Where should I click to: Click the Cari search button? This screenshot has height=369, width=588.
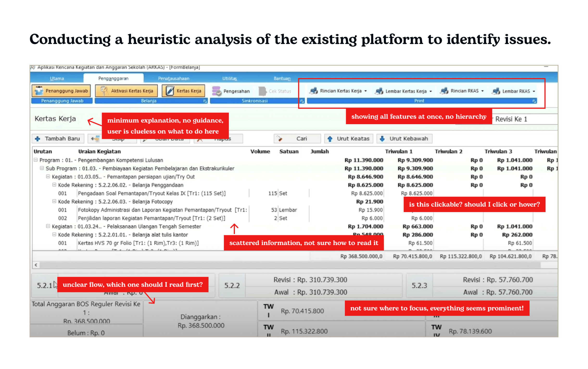coord(297,139)
